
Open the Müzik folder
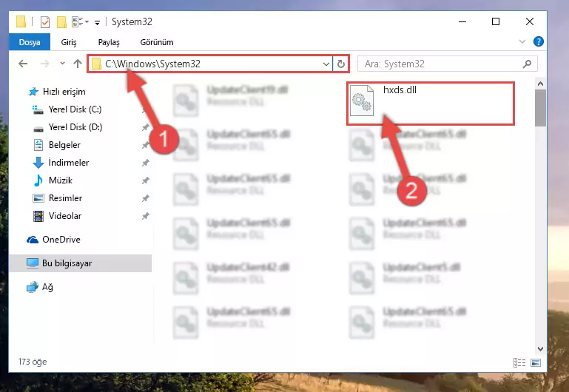[53, 180]
